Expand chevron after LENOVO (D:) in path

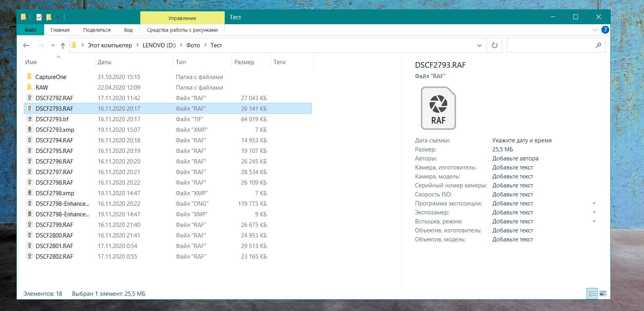(x=181, y=45)
